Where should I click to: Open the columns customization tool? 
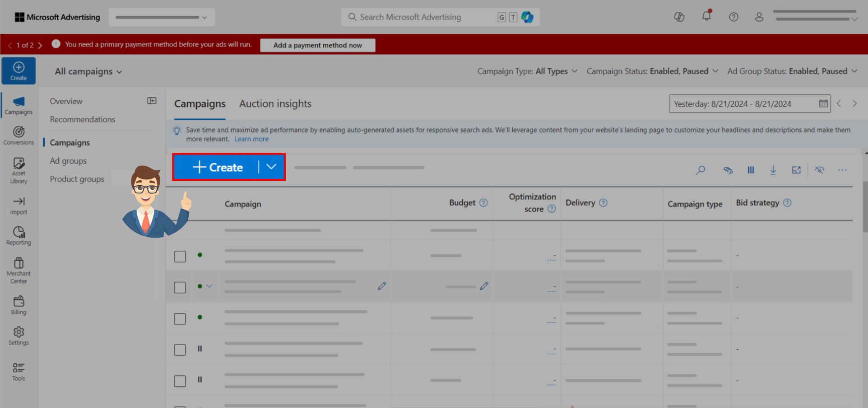pyautogui.click(x=751, y=170)
